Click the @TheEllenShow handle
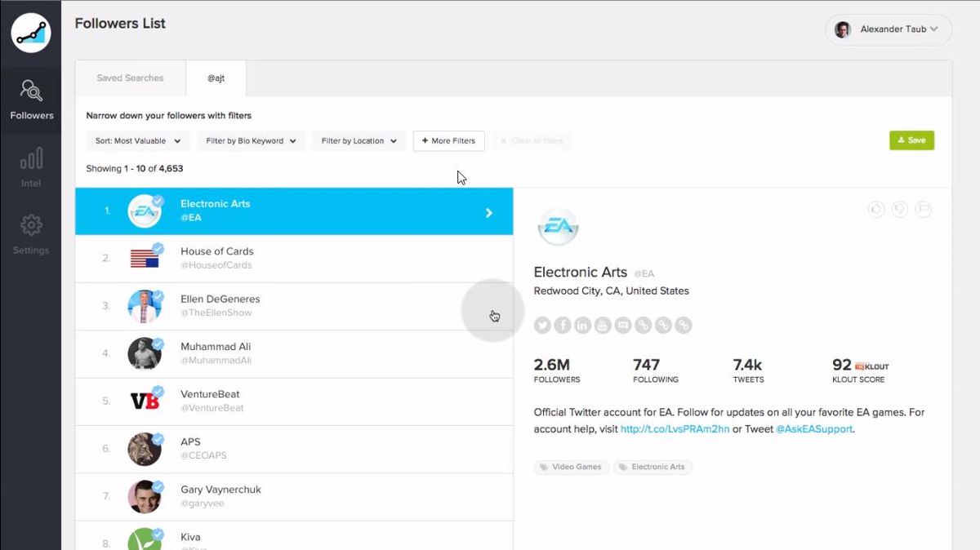 216,313
